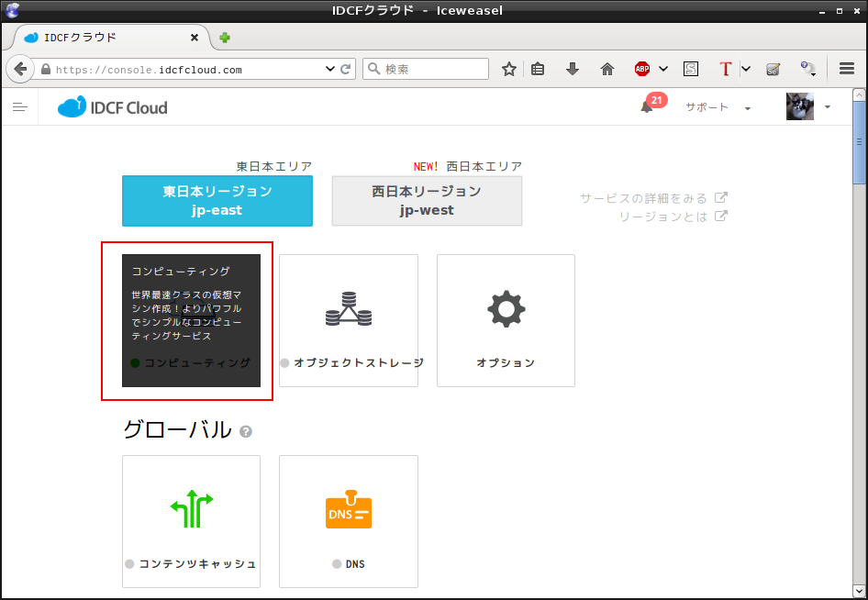Click the Iceweasel window icon in the title bar
The width and height of the screenshot is (868, 600).
click(x=12, y=10)
